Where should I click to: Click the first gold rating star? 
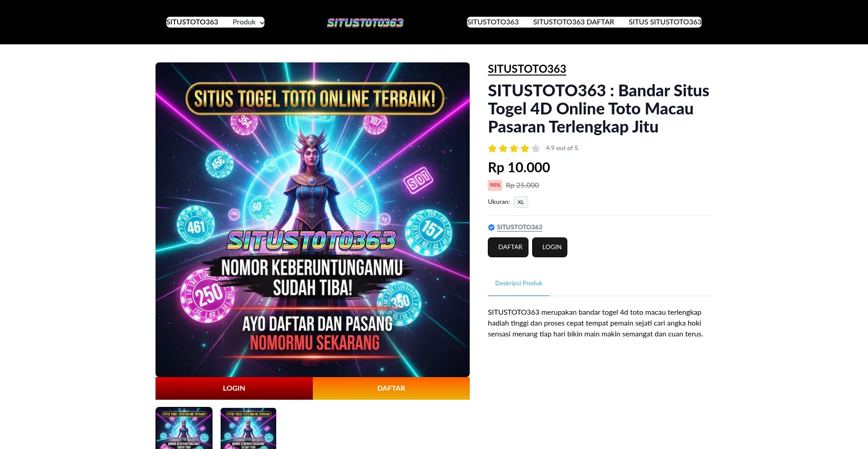coord(492,148)
